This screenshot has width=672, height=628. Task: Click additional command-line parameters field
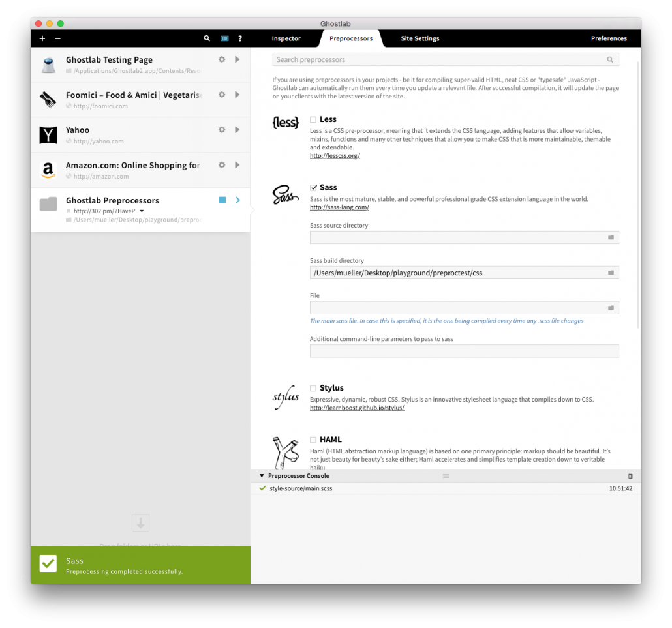tap(464, 351)
